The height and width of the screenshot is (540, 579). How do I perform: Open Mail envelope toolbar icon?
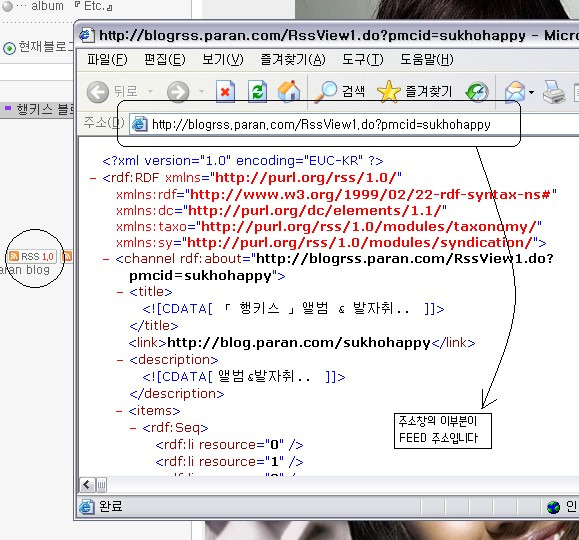[x=515, y=92]
